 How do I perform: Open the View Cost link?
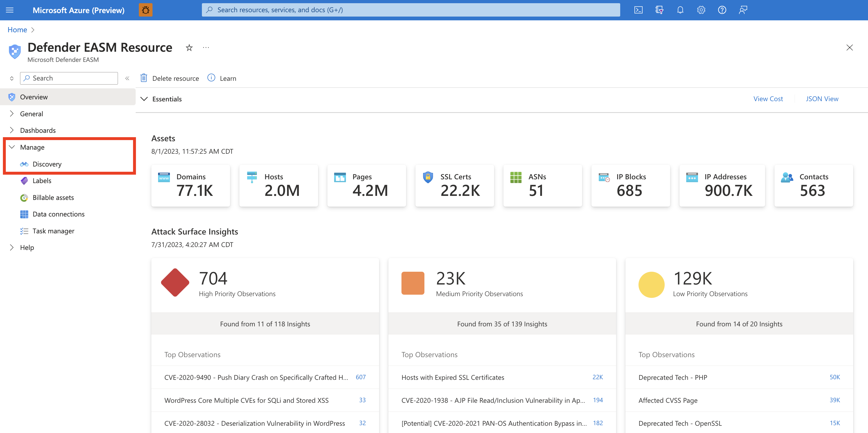[768, 99]
